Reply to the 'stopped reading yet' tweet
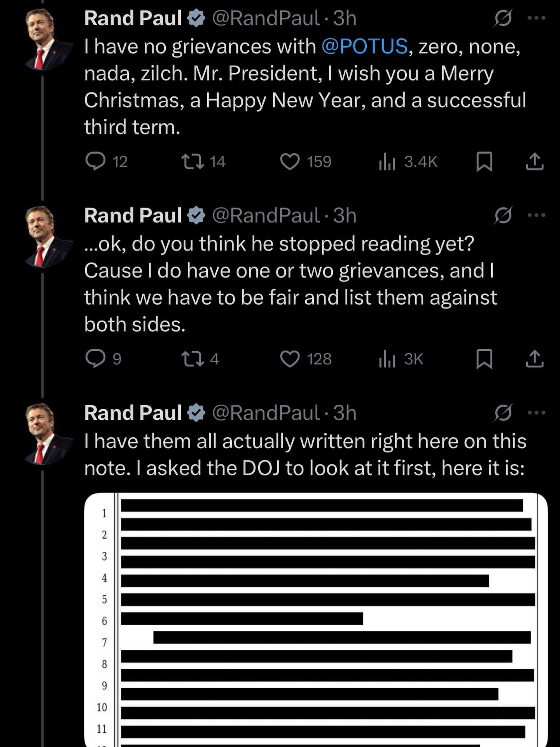 click(96, 359)
